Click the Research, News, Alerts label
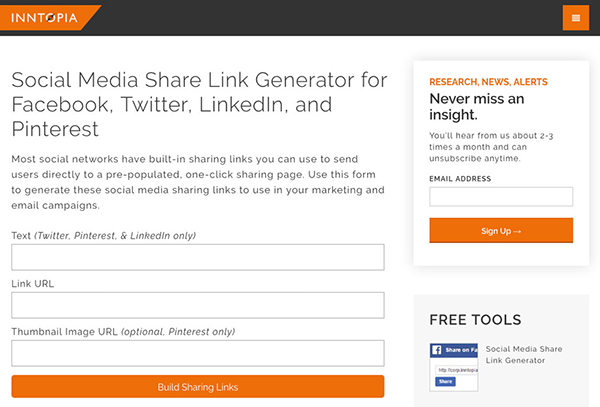The image size is (600, 407). point(488,82)
